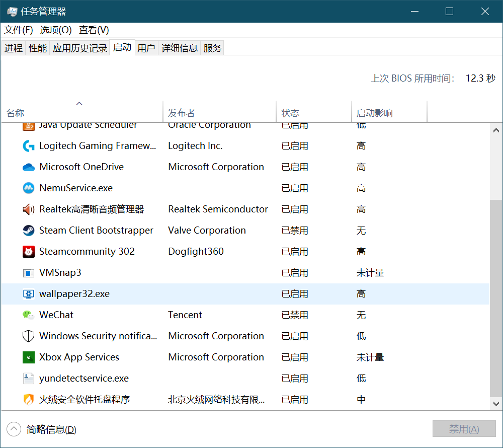
Task: Click the Steamcommunity 302 icon
Action: [29, 252]
